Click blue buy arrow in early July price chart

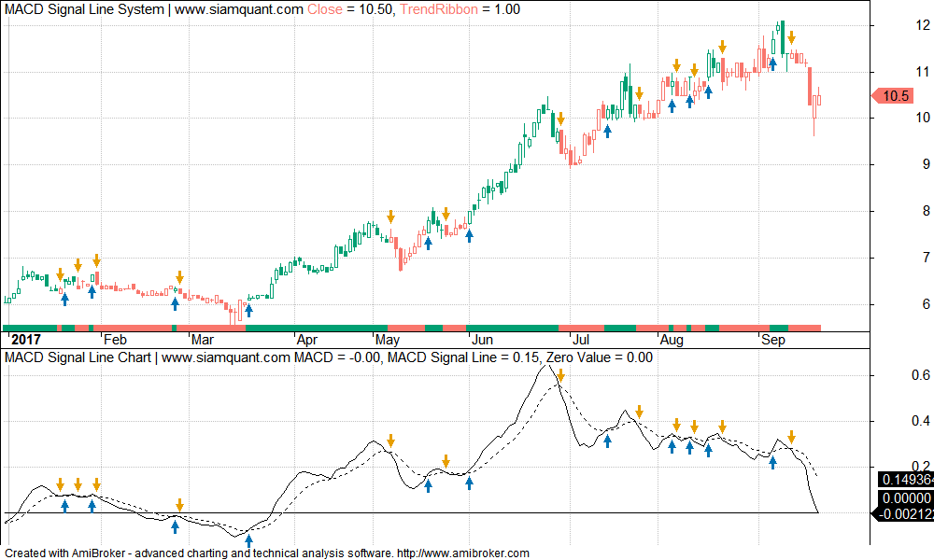point(607,132)
